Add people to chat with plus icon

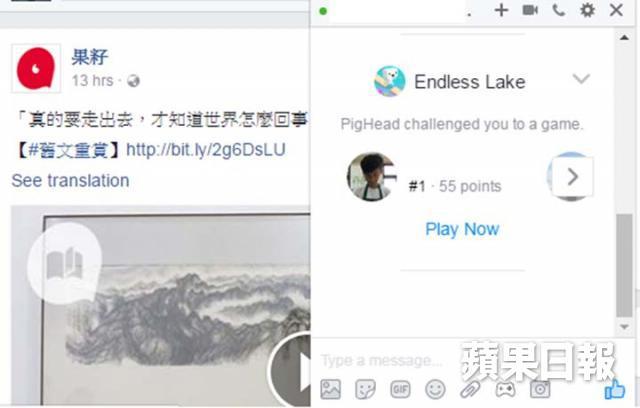point(501,10)
